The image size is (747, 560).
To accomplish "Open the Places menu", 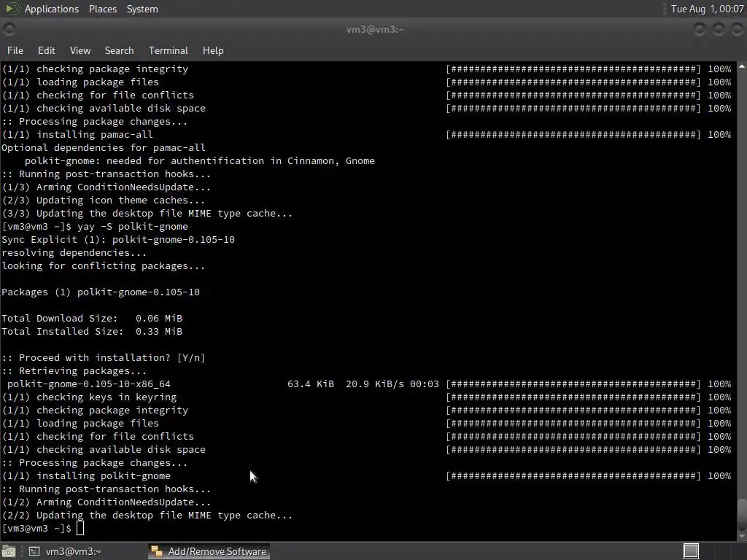I will [x=102, y=9].
